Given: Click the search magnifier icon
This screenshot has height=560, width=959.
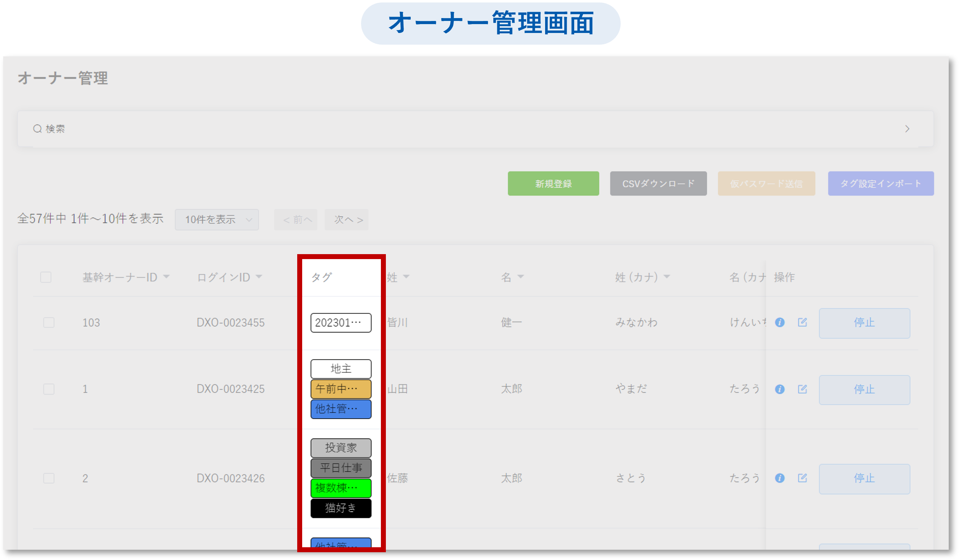Looking at the screenshot, I should pyautogui.click(x=37, y=129).
